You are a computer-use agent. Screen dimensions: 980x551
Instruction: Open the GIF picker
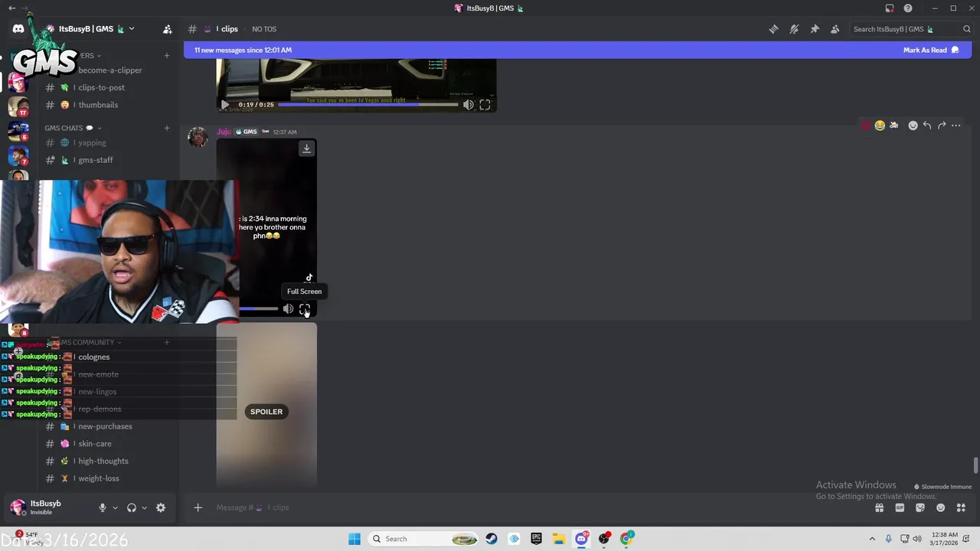click(900, 507)
